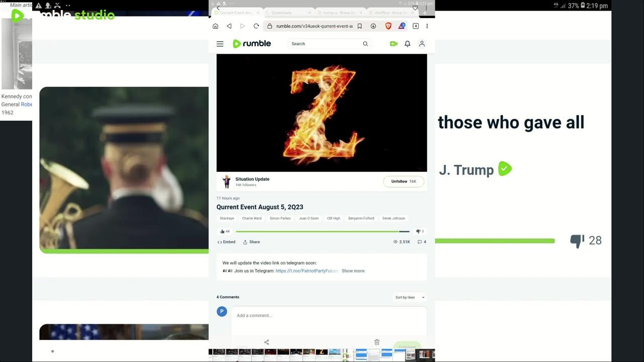Select the Shariraye tag
Image resolution: width=644 pixels, height=362 pixels.
click(227, 218)
